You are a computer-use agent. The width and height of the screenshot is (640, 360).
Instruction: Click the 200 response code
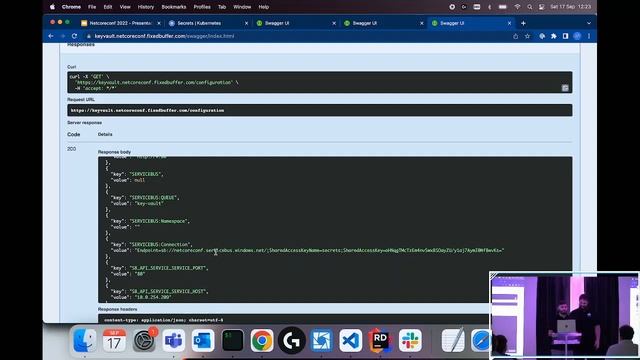click(71, 149)
